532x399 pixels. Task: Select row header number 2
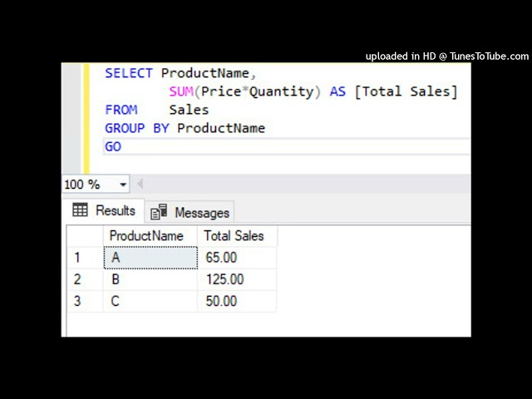(85, 279)
